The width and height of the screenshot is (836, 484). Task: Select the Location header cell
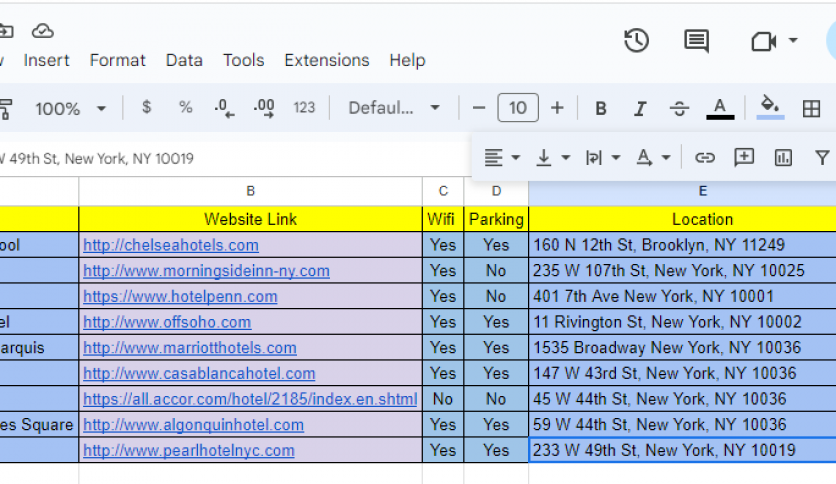point(682,219)
